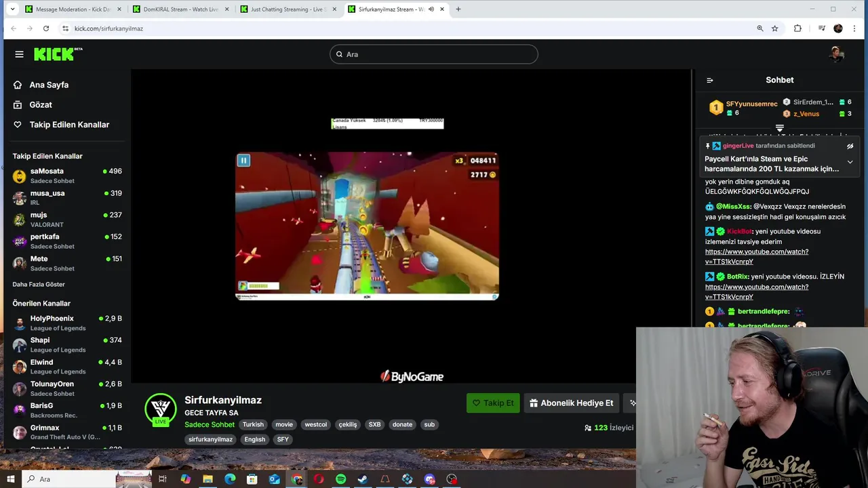
Task: Open the Sadece Sohbet category
Action: 210,424
